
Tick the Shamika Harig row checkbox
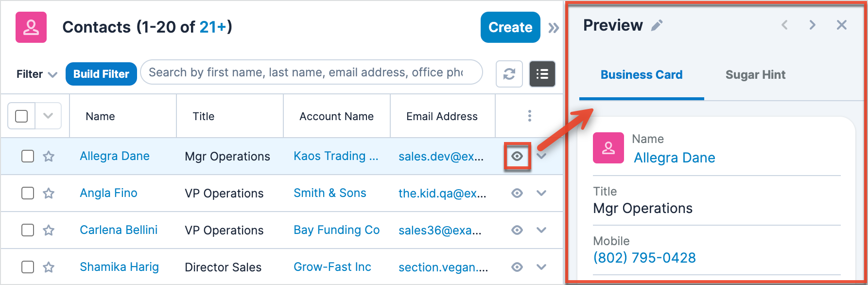click(x=28, y=267)
